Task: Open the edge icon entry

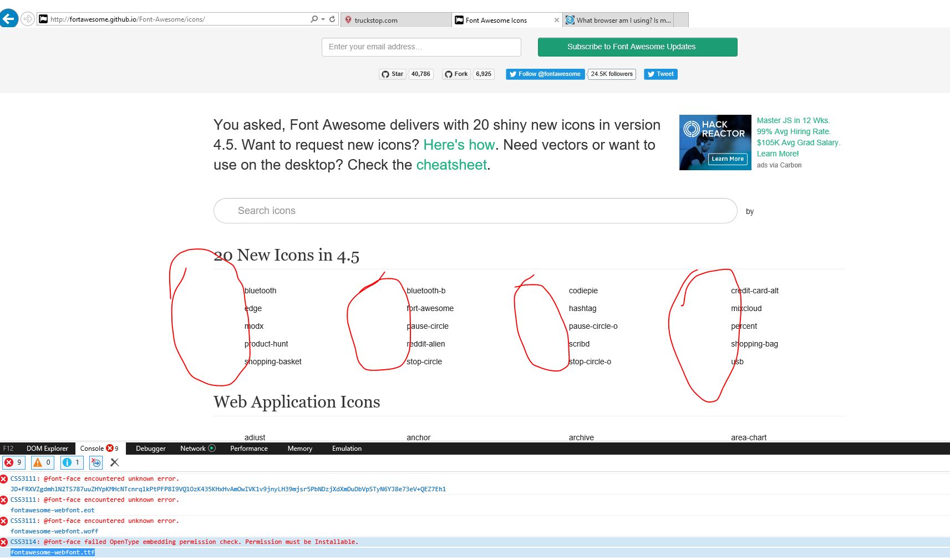Action: coord(253,308)
